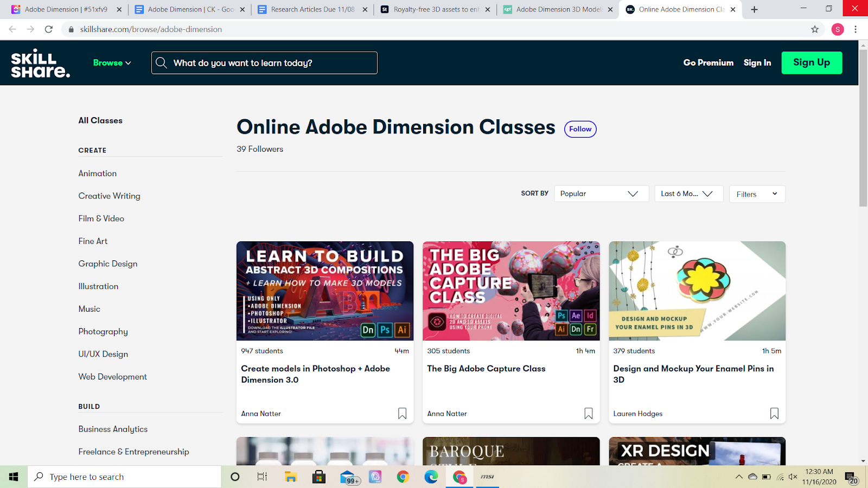868x488 pixels.
Task: Open Task View on the taskbar
Action: pyautogui.click(x=262, y=477)
